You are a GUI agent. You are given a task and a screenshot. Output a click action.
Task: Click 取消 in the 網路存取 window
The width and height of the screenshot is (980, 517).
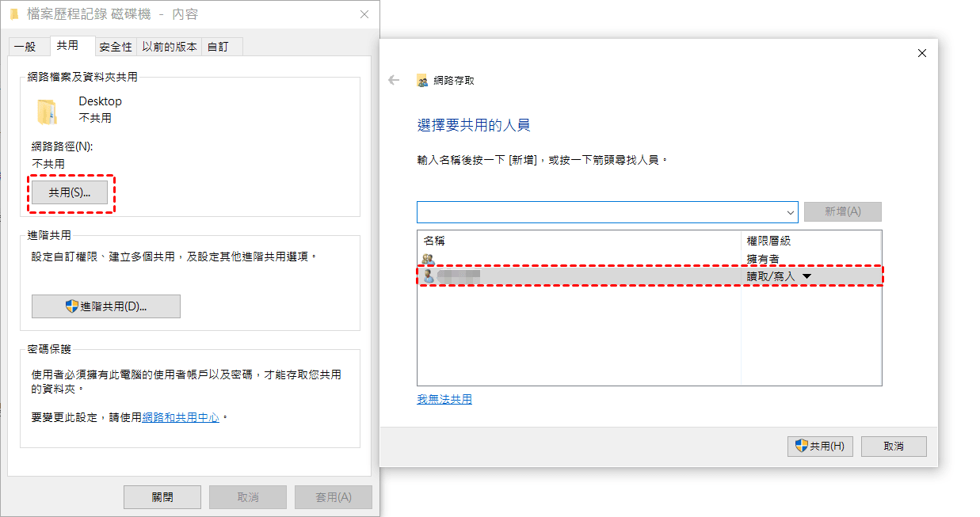coord(894,446)
